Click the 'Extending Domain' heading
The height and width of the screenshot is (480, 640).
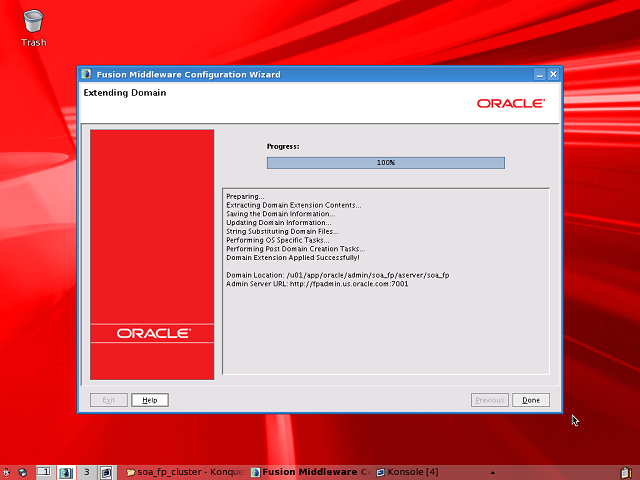coord(124,93)
